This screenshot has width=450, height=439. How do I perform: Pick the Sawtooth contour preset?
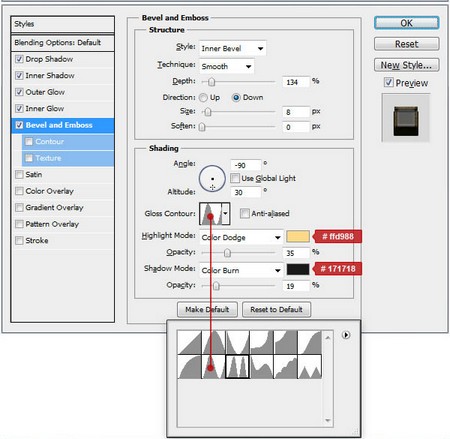coord(310,367)
